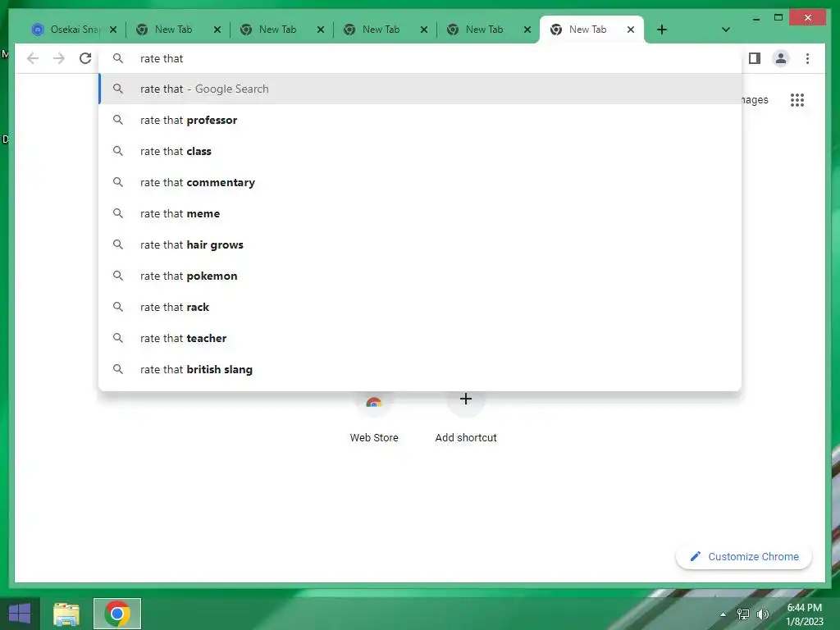The width and height of the screenshot is (840, 630).
Task: Open the profile avatar menu
Action: [x=781, y=58]
